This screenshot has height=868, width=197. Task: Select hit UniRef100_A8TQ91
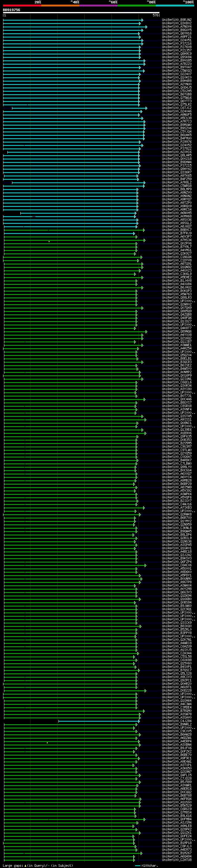tap(177, 264)
